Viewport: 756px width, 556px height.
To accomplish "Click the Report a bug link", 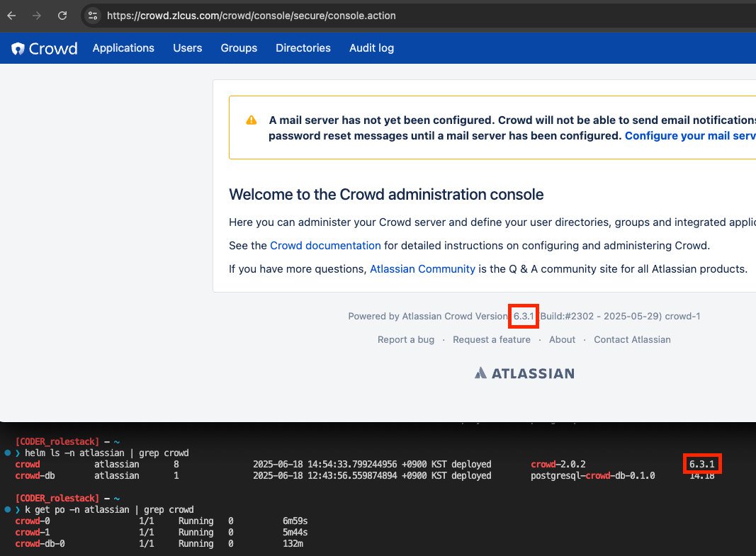I will click(406, 340).
